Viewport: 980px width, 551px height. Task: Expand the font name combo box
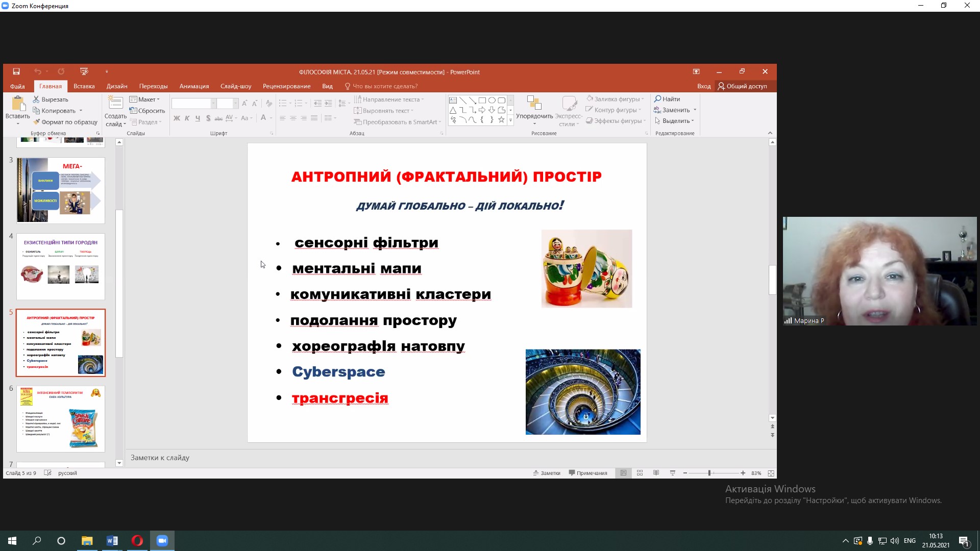(213, 104)
